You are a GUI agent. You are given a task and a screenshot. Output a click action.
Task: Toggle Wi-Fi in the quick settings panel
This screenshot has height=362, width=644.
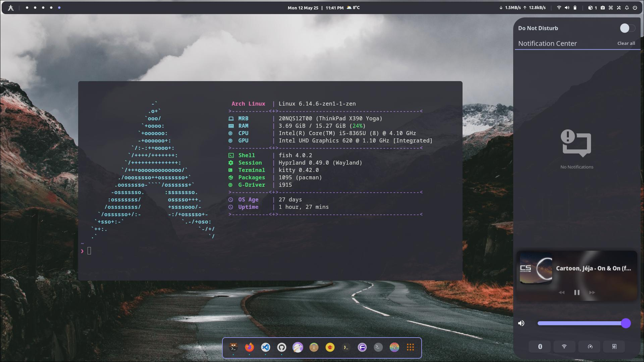pos(564,347)
